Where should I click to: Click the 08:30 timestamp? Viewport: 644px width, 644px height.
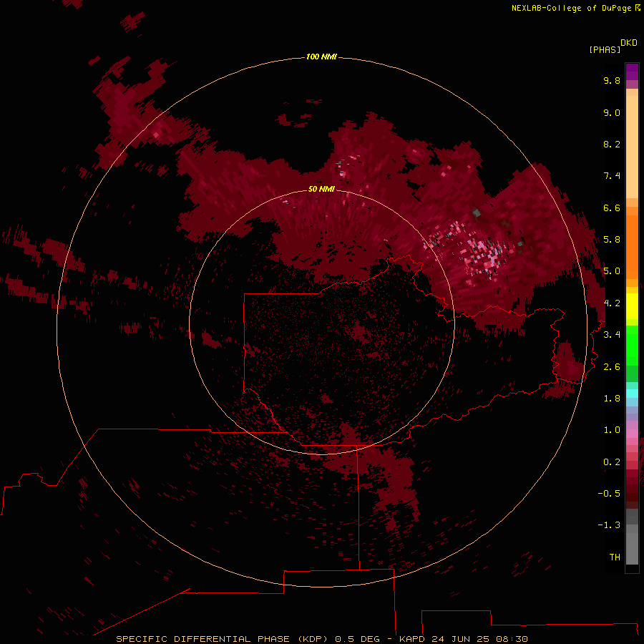click(512, 639)
